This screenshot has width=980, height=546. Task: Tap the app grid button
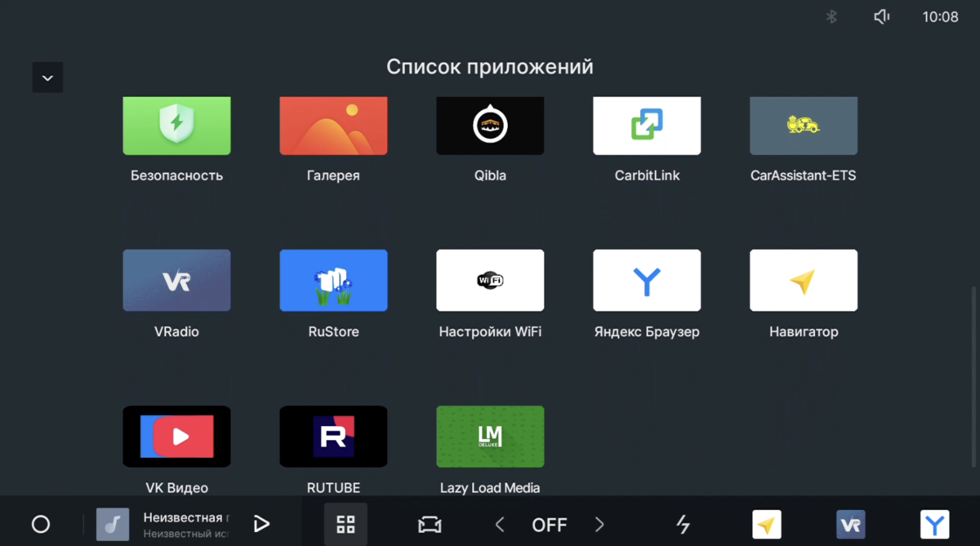tap(346, 524)
